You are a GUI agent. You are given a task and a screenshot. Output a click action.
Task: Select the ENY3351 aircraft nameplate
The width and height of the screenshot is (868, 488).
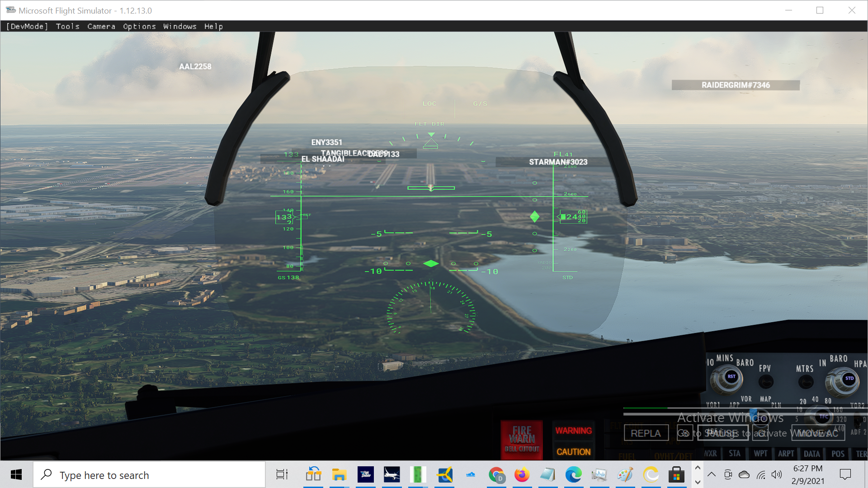pyautogui.click(x=327, y=142)
